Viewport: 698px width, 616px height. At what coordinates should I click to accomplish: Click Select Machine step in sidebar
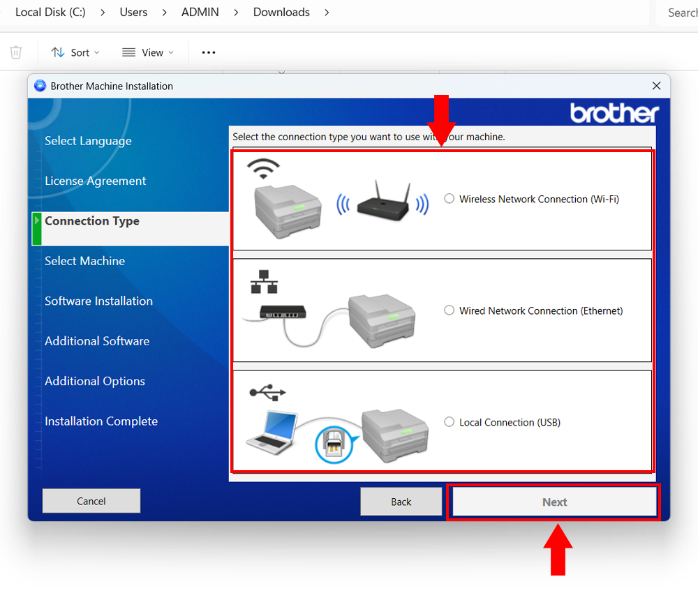(x=84, y=261)
